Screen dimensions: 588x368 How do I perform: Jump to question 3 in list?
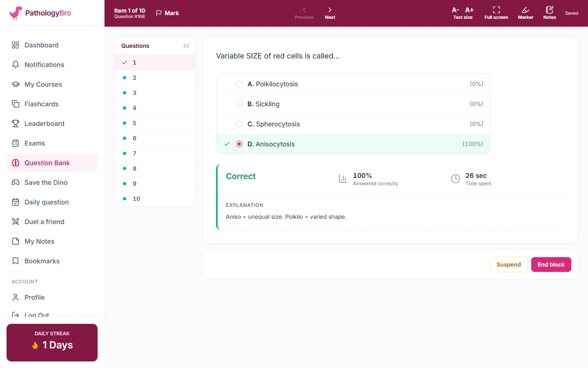(x=155, y=93)
